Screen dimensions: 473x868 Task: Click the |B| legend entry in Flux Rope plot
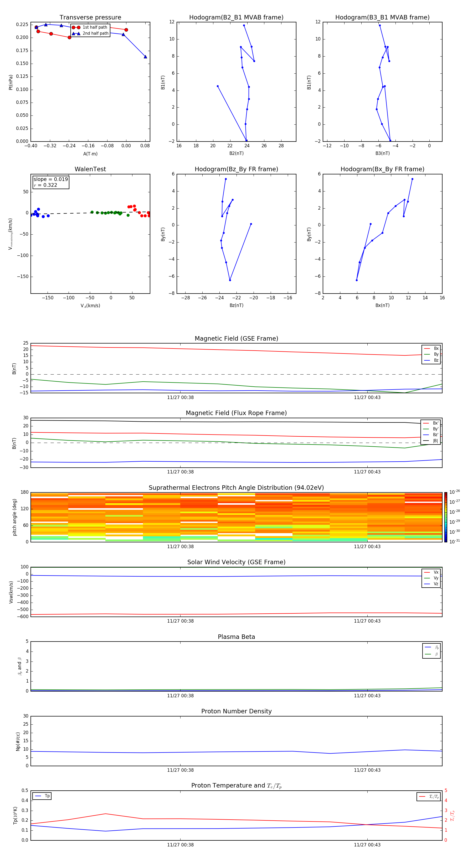pyautogui.click(x=431, y=441)
